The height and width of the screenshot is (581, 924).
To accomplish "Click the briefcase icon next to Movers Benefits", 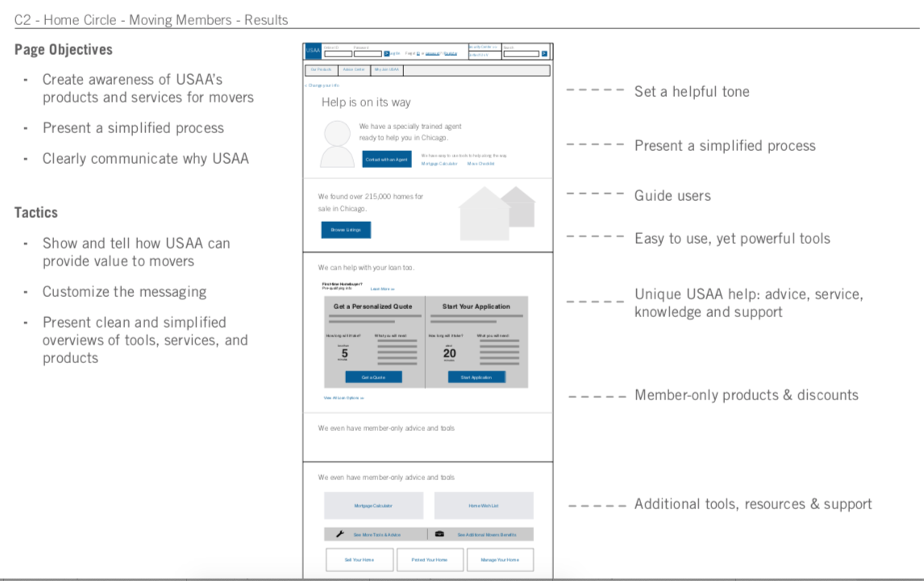I will tap(439, 534).
